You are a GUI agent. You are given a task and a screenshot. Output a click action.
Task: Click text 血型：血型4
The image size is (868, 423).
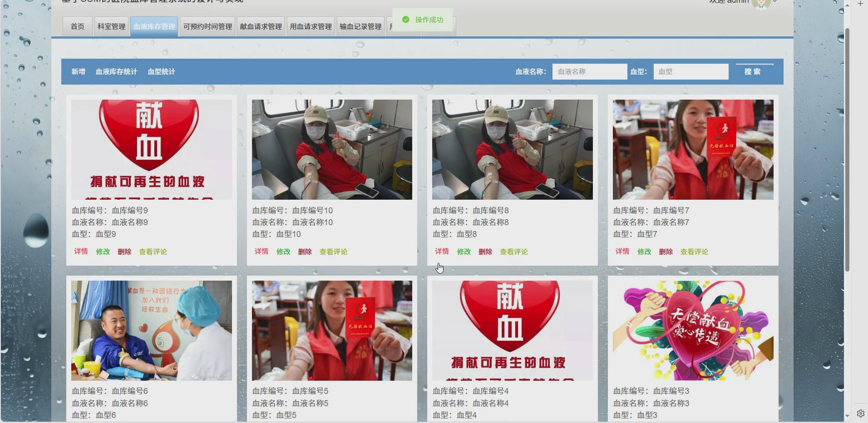(x=455, y=415)
